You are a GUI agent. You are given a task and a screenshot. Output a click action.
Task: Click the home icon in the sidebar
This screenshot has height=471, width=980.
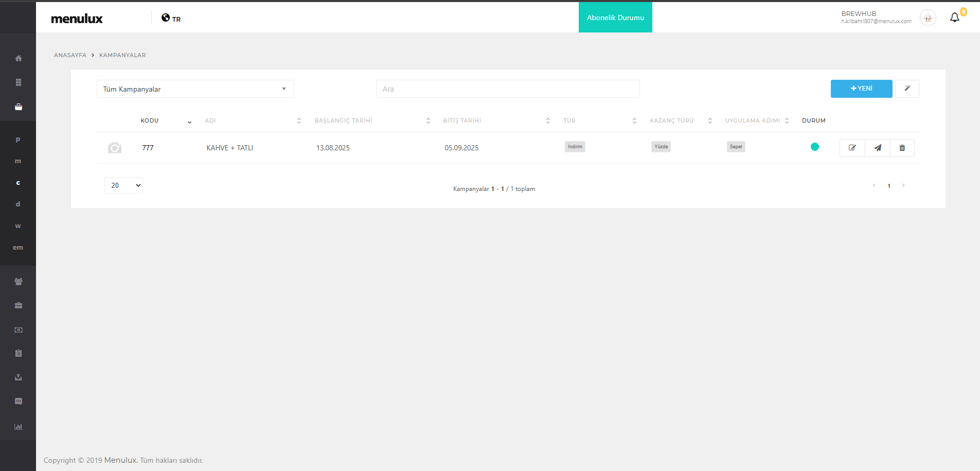point(19,58)
